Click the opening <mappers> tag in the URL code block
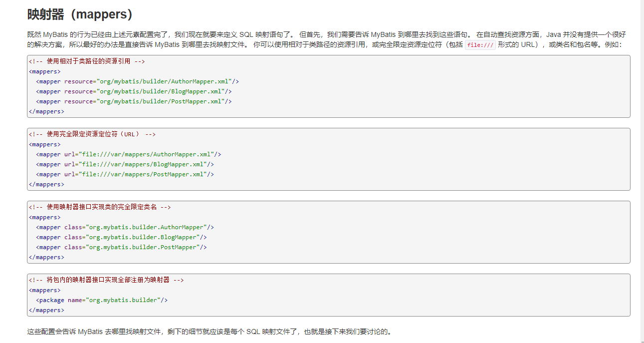Screen dimensions: 644x343 click(x=45, y=144)
